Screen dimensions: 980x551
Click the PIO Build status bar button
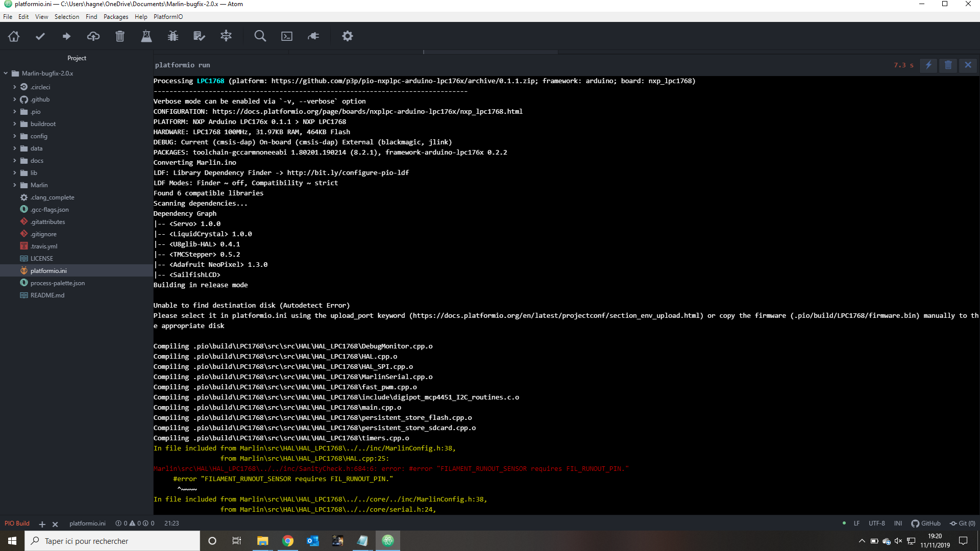coord(17,523)
